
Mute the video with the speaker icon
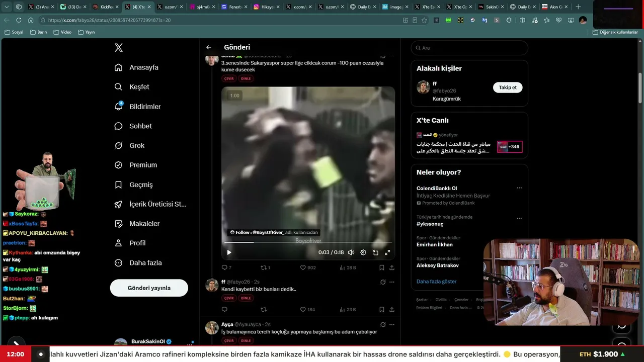click(x=351, y=252)
